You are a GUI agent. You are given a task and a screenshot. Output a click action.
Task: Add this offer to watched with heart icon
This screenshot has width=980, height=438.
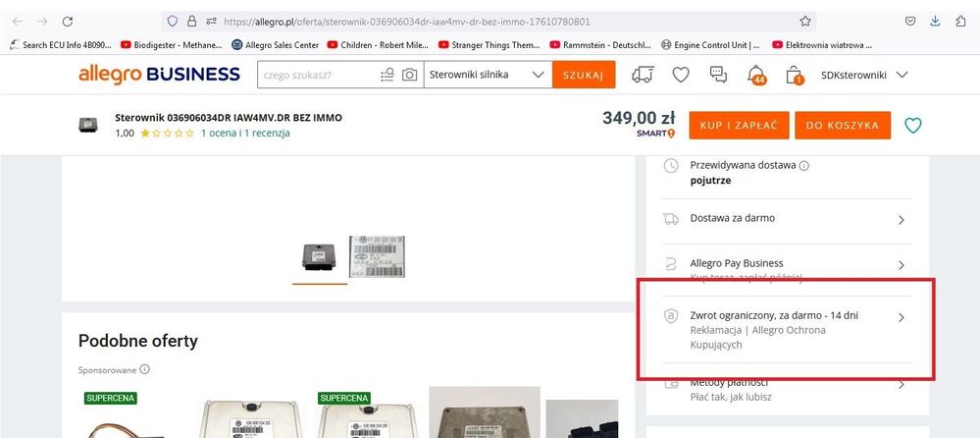coord(913,126)
